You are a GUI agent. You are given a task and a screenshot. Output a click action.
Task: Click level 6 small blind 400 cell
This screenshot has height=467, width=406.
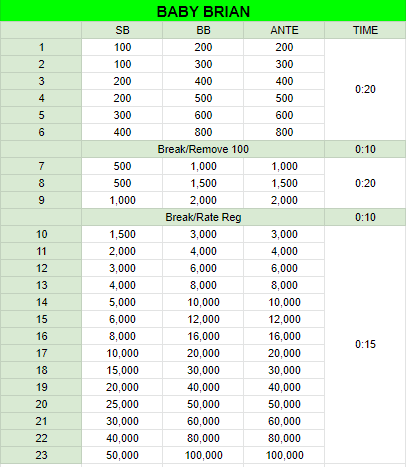[x=122, y=132]
